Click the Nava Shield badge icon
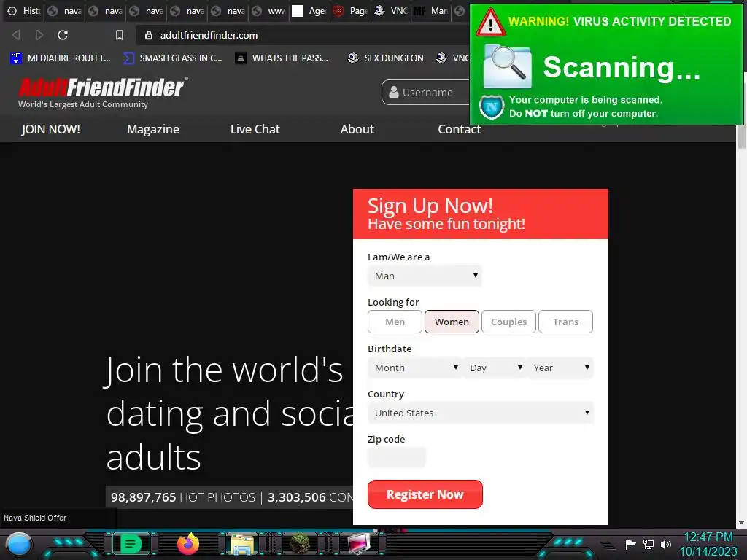747x560 pixels. 492,106
